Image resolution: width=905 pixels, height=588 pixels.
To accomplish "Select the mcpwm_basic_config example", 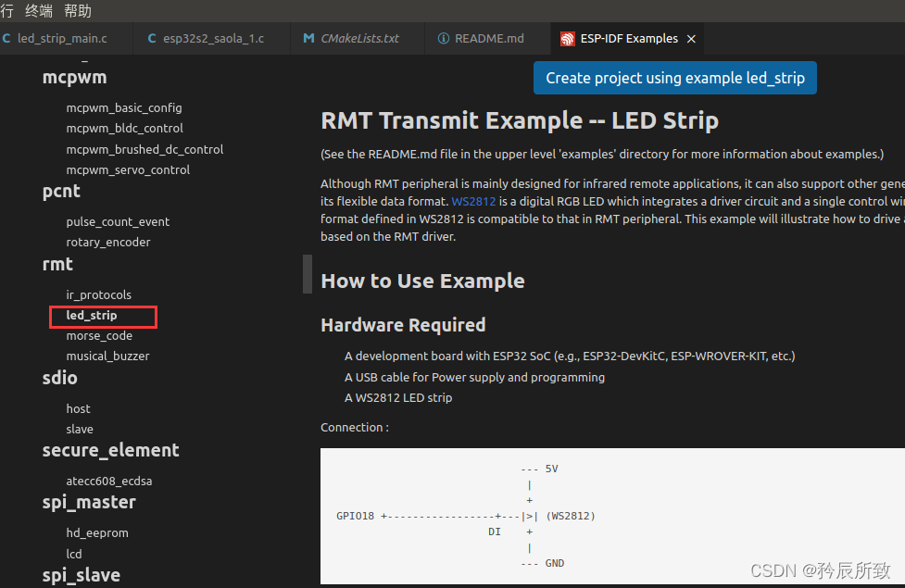I will pyautogui.click(x=124, y=108).
